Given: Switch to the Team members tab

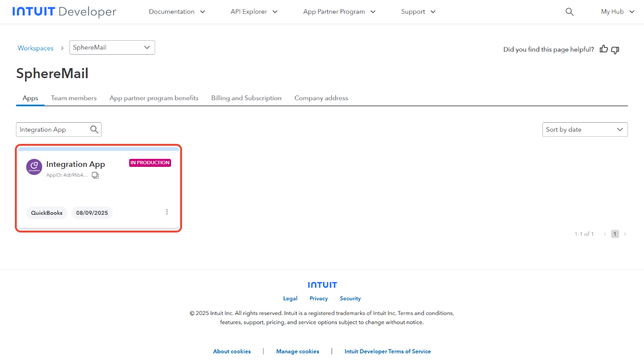Looking at the screenshot, I should [74, 98].
